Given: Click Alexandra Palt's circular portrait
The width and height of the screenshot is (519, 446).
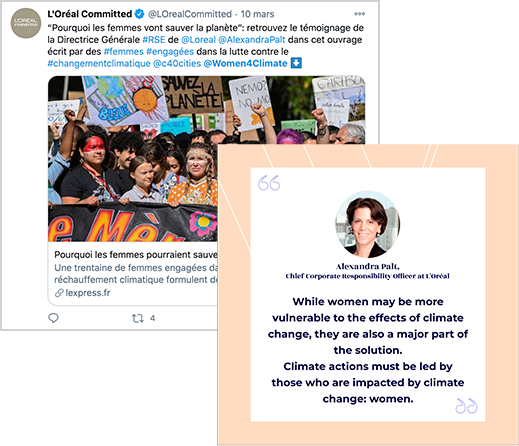Looking at the screenshot, I should click(x=368, y=224).
